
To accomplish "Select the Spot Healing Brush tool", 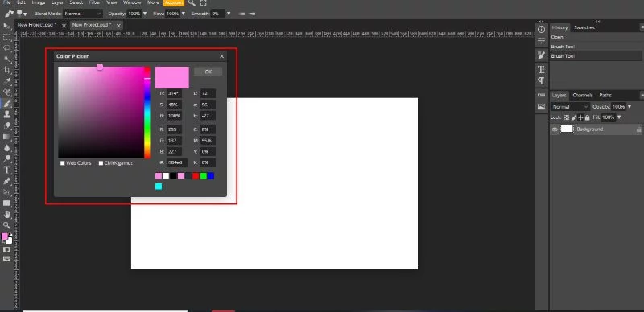I will pos(6,92).
